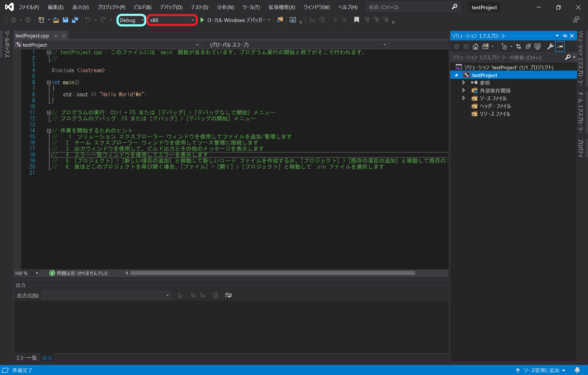The height and width of the screenshot is (375, 588).
Task: Open the Debug configuration dropdown
Action: [131, 20]
